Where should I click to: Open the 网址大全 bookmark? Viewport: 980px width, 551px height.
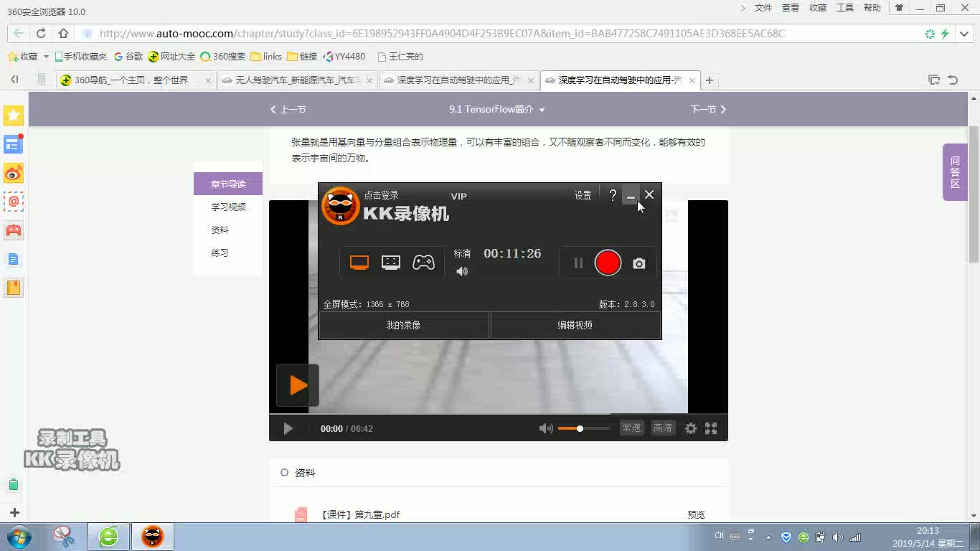coord(171,56)
